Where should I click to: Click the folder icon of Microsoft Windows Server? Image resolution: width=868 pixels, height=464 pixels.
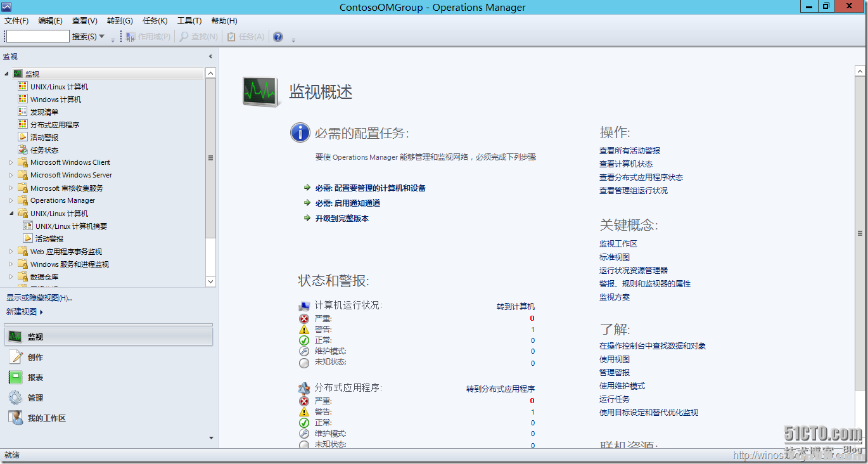(x=23, y=176)
